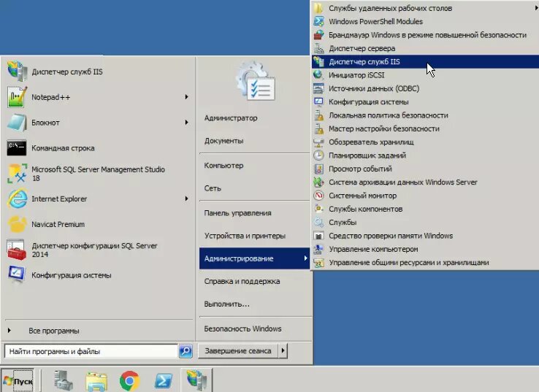Screen dimensions: 539x392
Task: Launch PowerShell from the taskbar
Action: coord(164,380)
